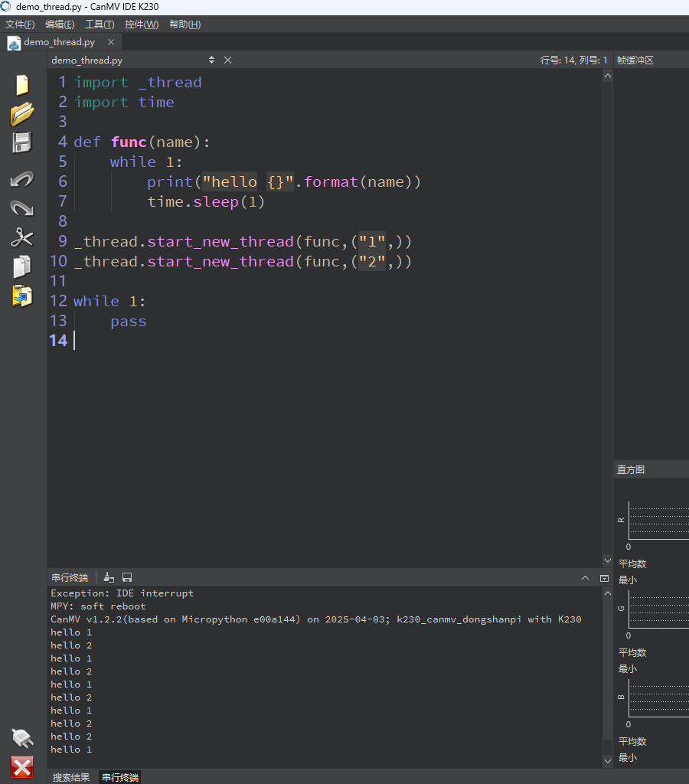Copy selection with the documents icon
The image size is (689, 784).
[x=22, y=266]
